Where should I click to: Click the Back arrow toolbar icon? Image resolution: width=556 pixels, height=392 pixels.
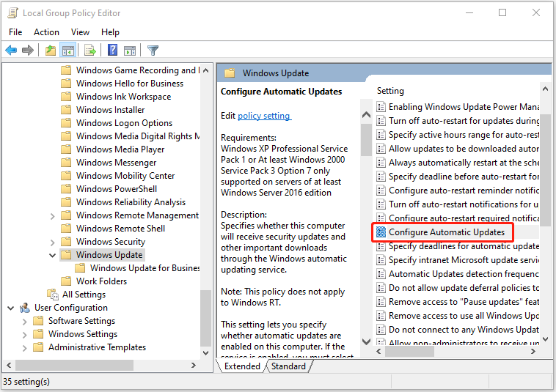click(x=11, y=51)
